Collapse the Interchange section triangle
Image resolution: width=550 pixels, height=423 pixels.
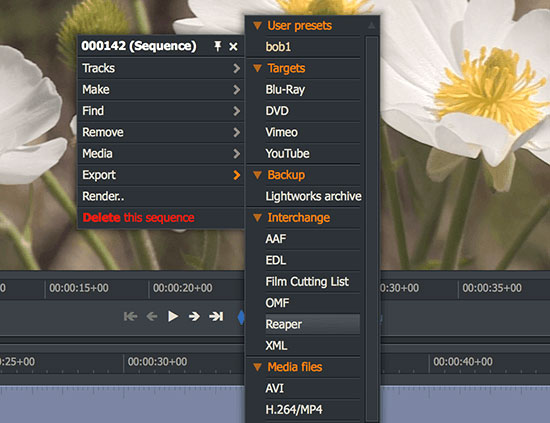coord(257,218)
